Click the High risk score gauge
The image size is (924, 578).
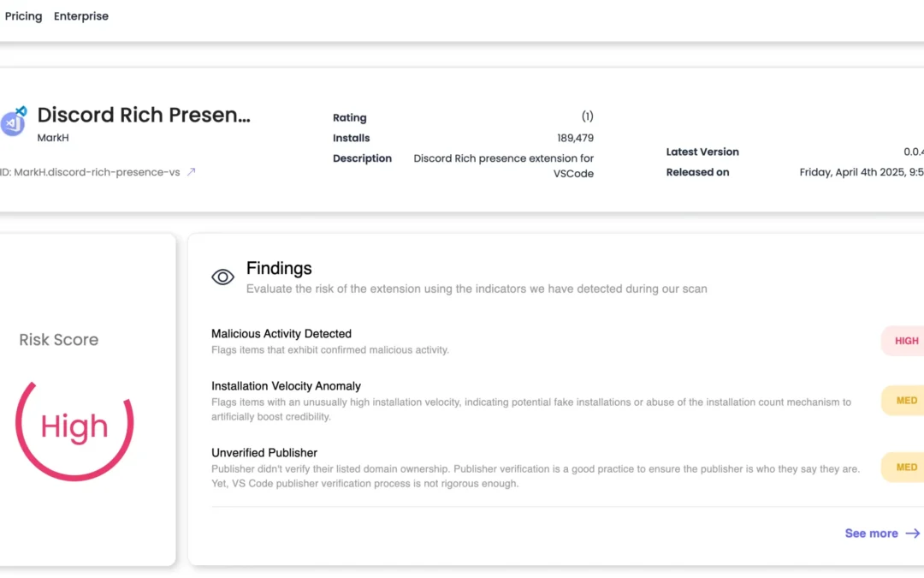pos(74,427)
